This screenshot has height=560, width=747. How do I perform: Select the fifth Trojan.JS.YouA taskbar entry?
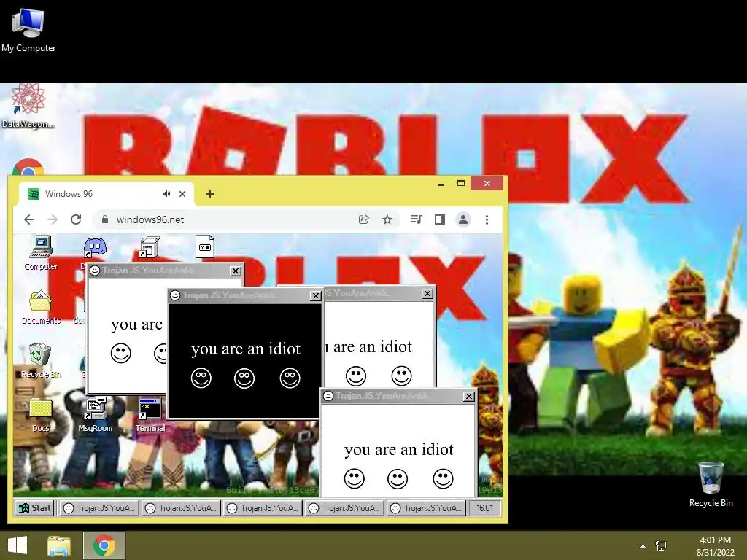(427, 508)
